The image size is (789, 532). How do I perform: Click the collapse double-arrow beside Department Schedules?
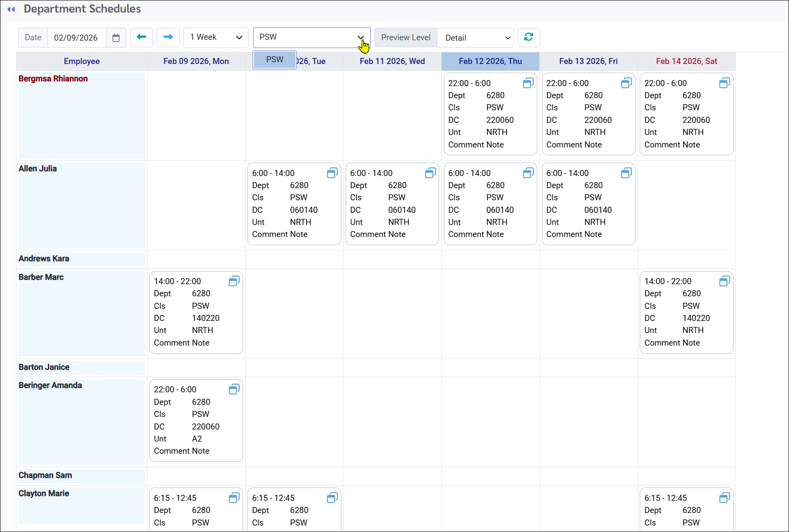pos(11,9)
